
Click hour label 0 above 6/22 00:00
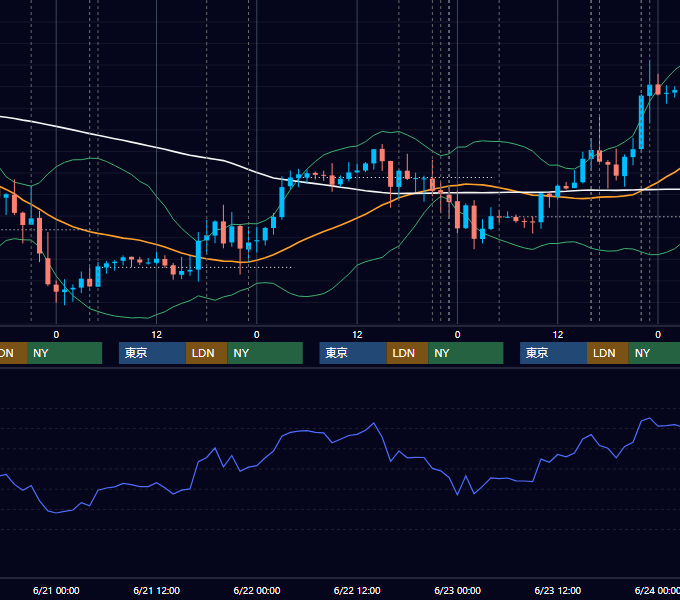coord(257,335)
